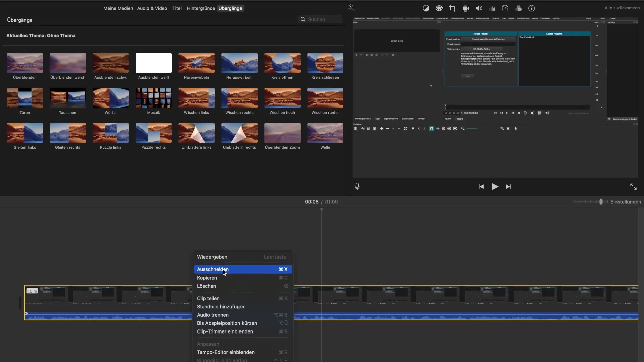The width and height of the screenshot is (644, 362).
Task: Select the Überblenden weich transition
Action: click(68, 63)
